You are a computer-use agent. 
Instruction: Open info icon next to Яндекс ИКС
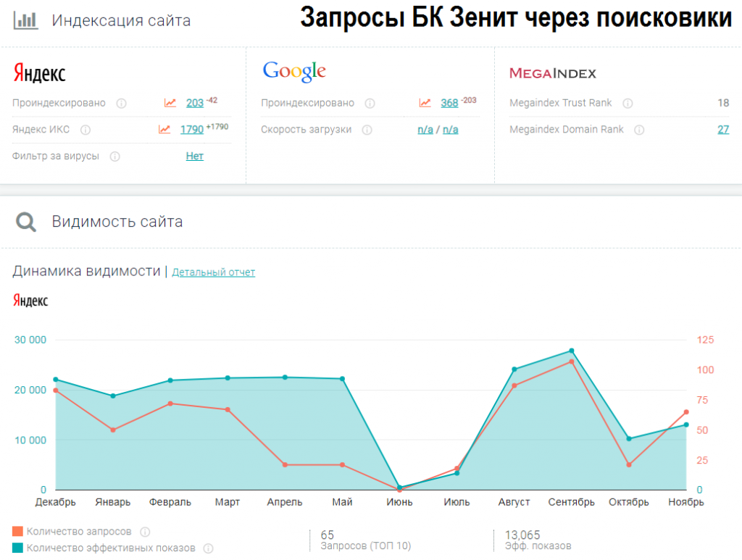pyautogui.click(x=86, y=130)
